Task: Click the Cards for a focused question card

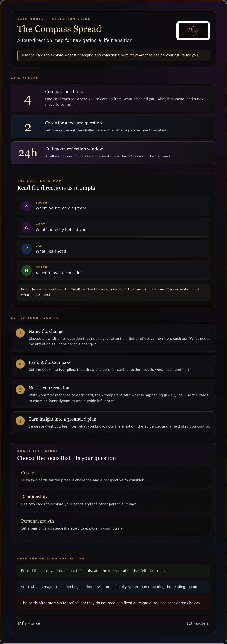Action: pyautogui.click(x=113, y=127)
